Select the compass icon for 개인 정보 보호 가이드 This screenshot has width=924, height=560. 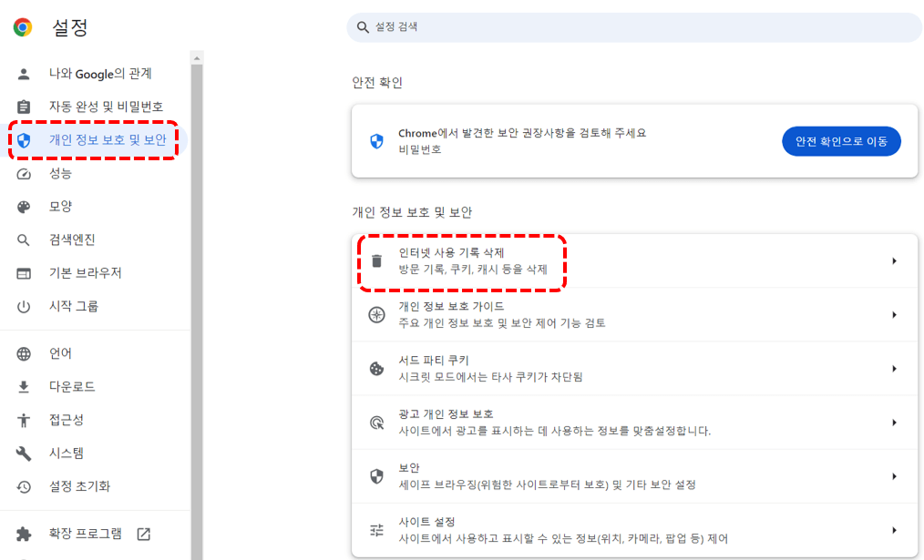tap(376, 314)
